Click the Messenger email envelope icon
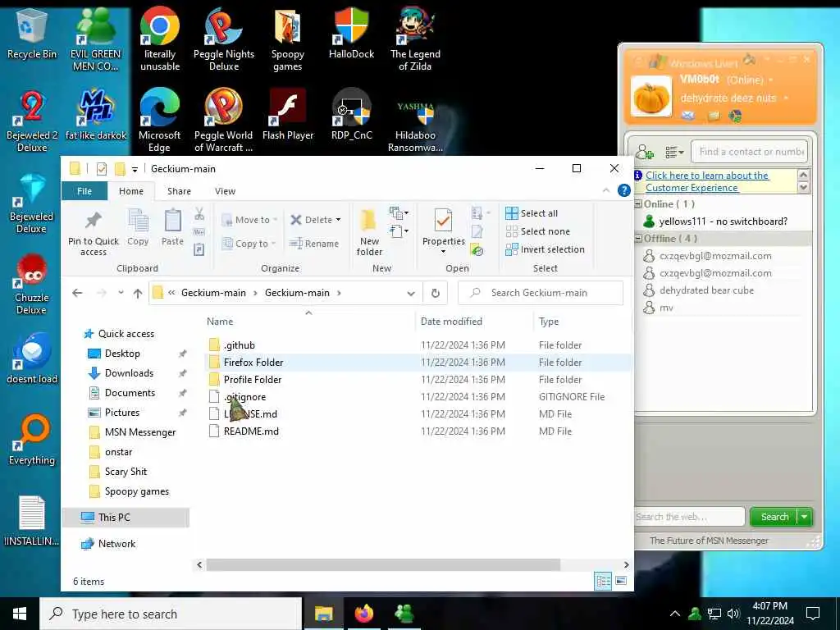 (688, 116)
